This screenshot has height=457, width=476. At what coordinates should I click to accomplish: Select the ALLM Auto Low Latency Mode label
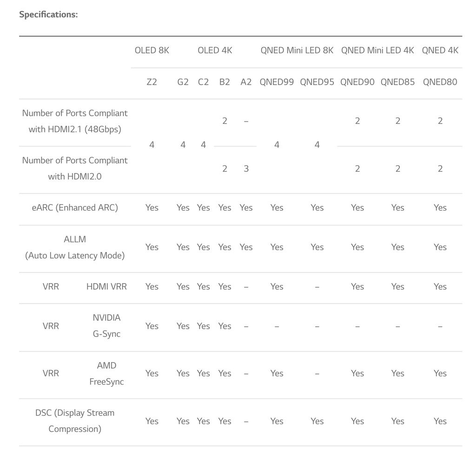(75, 247)
